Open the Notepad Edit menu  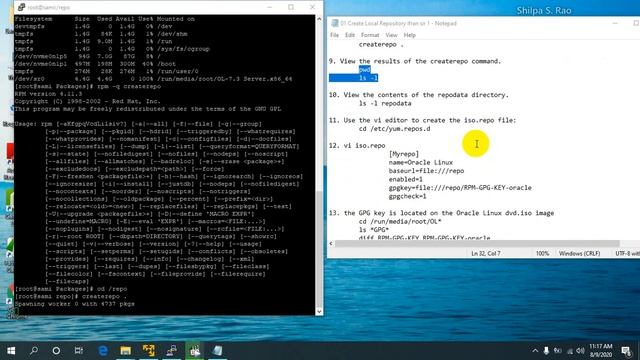[x=350, y=35]
